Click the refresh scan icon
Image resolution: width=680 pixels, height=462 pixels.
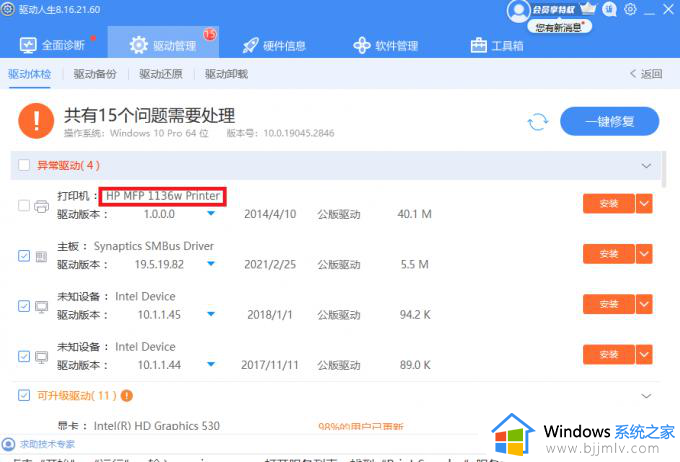[x=538, y=122]
